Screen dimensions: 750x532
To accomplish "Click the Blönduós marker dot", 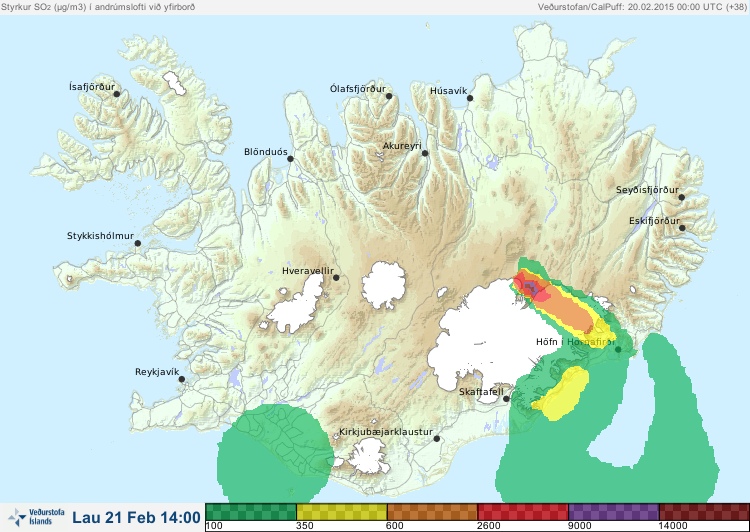I will click(290, 159).
